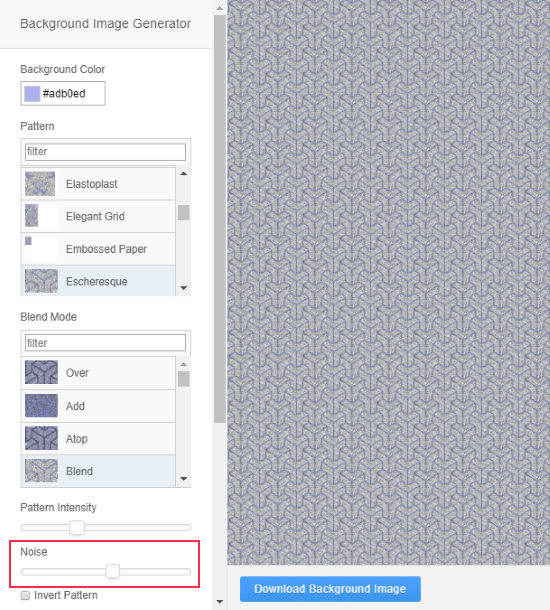Click the Blend Mode list scroll-down arrow
This screenshot has height=610, width=550.
coord(184,479)
